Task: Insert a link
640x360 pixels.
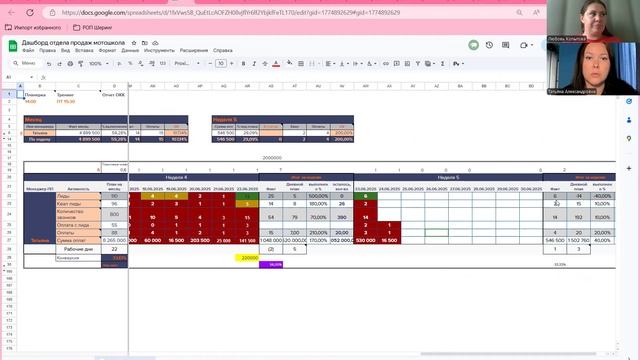Action: click(x=386, y=64)
